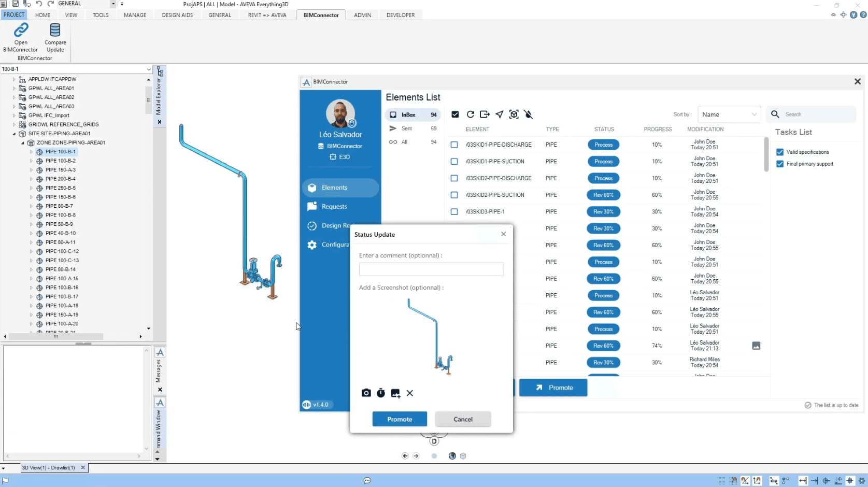Check the box for /03SKID1-PIPE-DISCHARGE
This screenshot has height=487, width=868.
point(454,145)
